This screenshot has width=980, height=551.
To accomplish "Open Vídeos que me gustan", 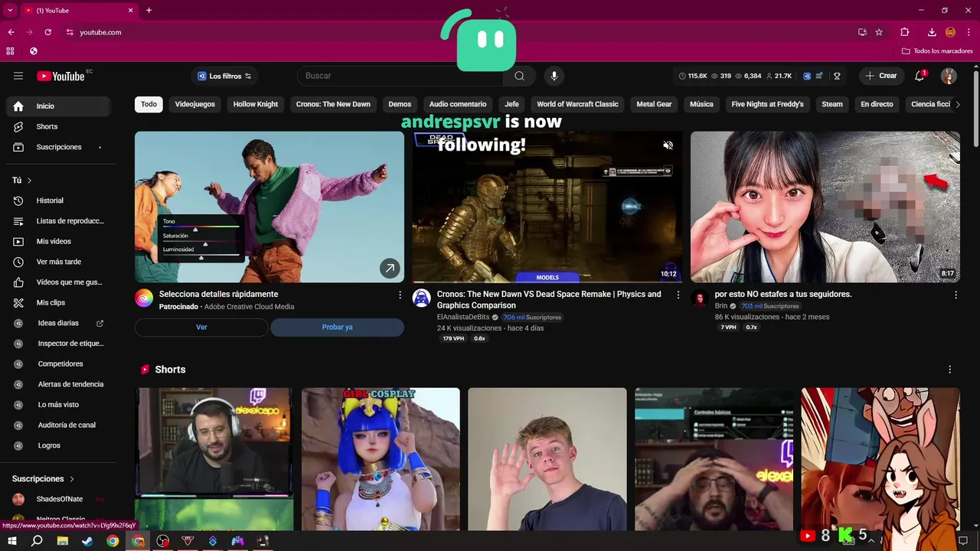I will (58, 282).
